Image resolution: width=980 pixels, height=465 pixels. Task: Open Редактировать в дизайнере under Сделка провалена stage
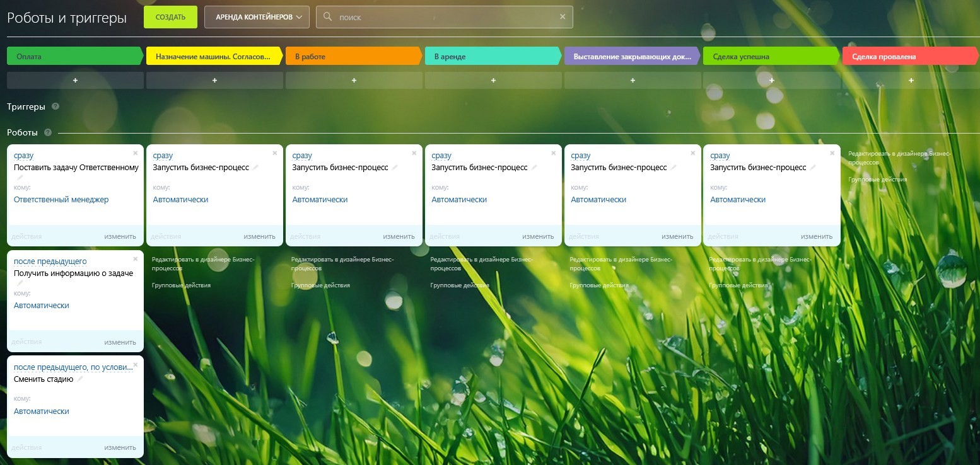[x=899, y=158]
